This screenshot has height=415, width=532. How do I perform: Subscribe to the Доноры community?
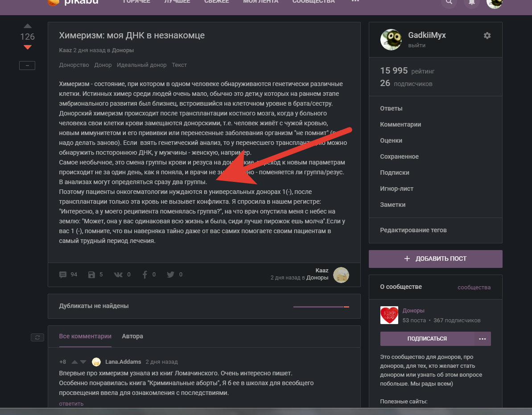[427, 339]
